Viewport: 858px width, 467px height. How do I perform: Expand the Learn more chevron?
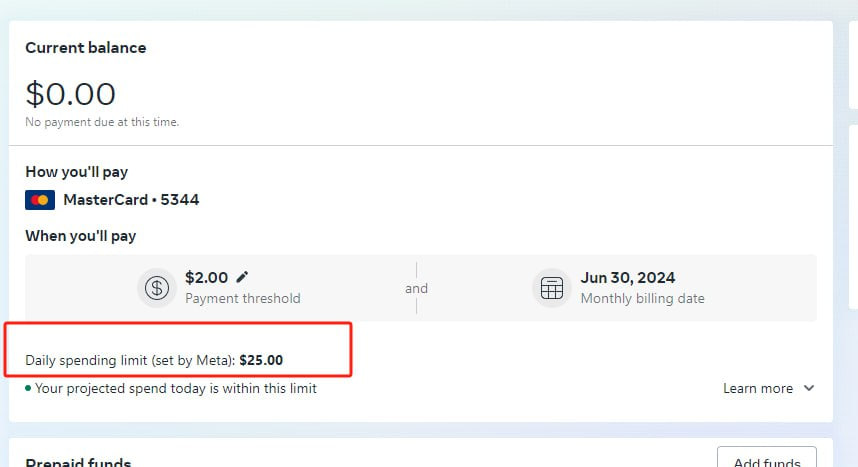pyautogui.click(x=809, y=388)
